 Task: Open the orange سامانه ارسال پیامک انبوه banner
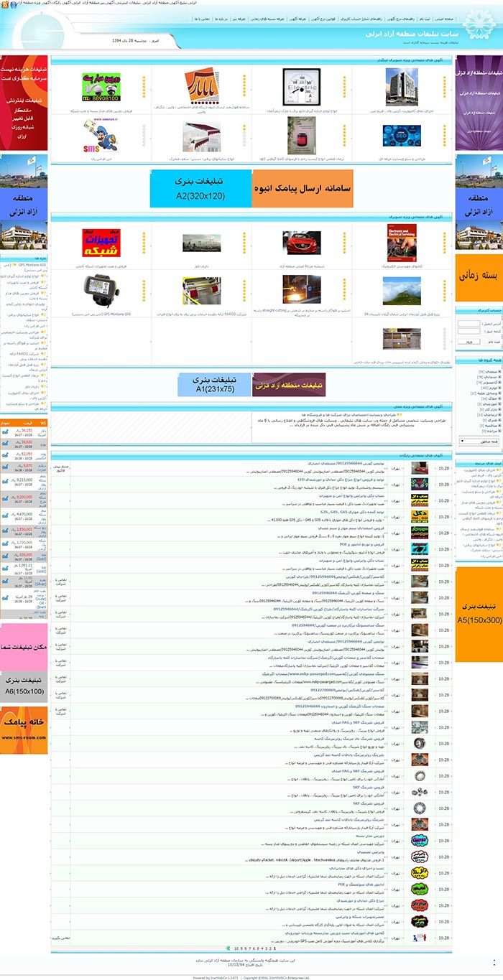(x=302, y=187)
